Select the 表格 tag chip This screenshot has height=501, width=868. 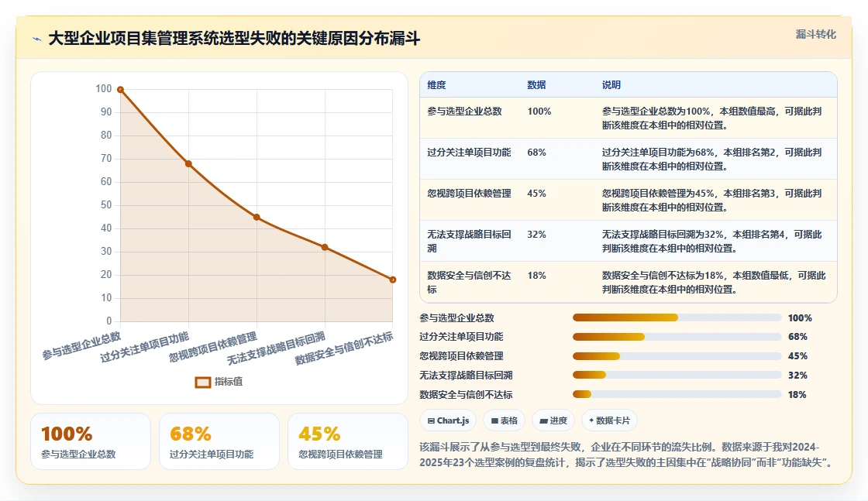(505, 420)
